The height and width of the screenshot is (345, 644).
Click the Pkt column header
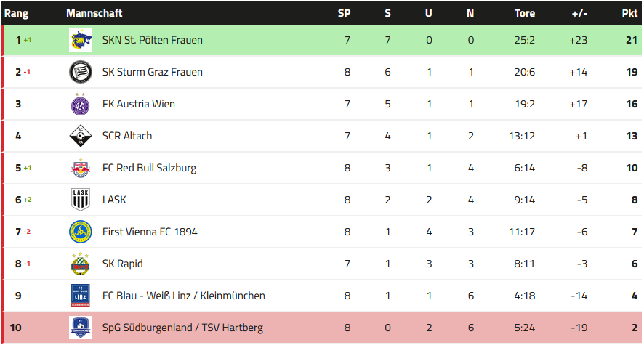tap(629, 13)
